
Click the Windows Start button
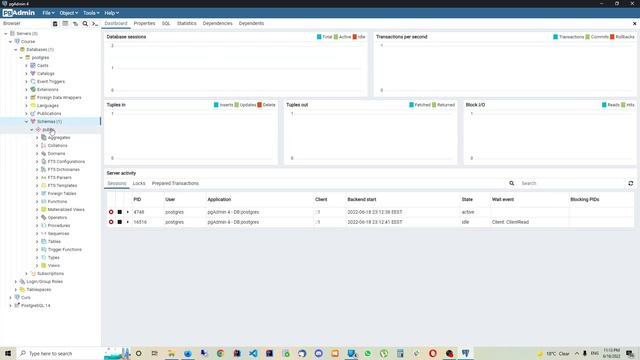tap(8, 353)
